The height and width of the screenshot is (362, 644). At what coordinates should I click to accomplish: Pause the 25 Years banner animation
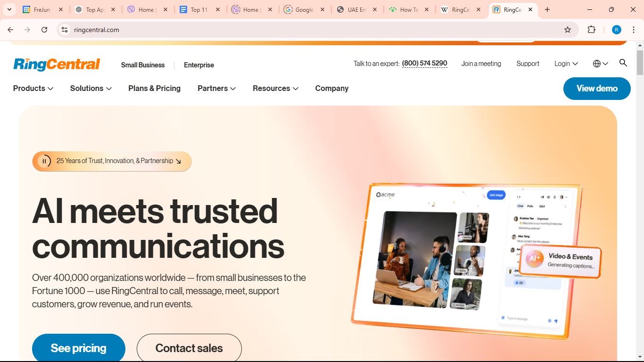point(44,161)
